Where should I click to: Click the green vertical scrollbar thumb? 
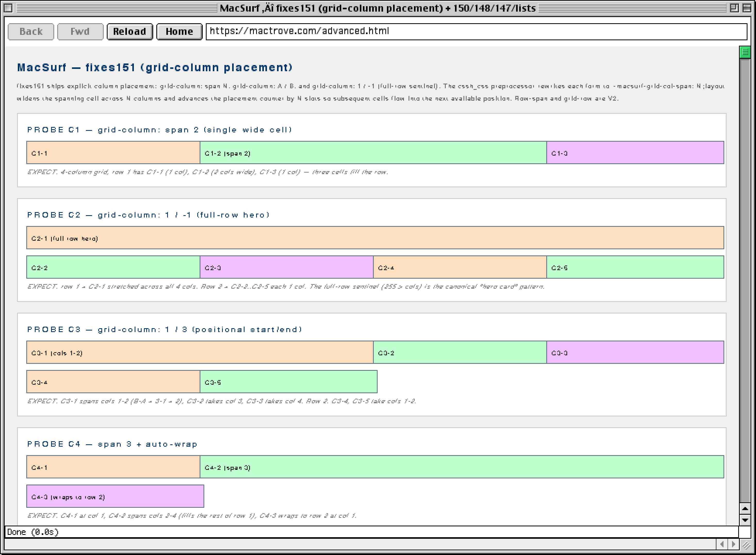[x=745, y=52]
